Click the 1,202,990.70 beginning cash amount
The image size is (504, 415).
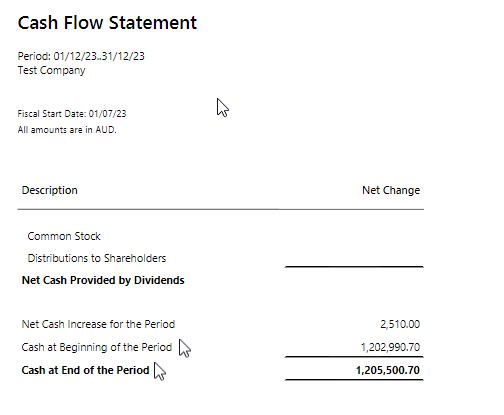click(x=390, y=347)
